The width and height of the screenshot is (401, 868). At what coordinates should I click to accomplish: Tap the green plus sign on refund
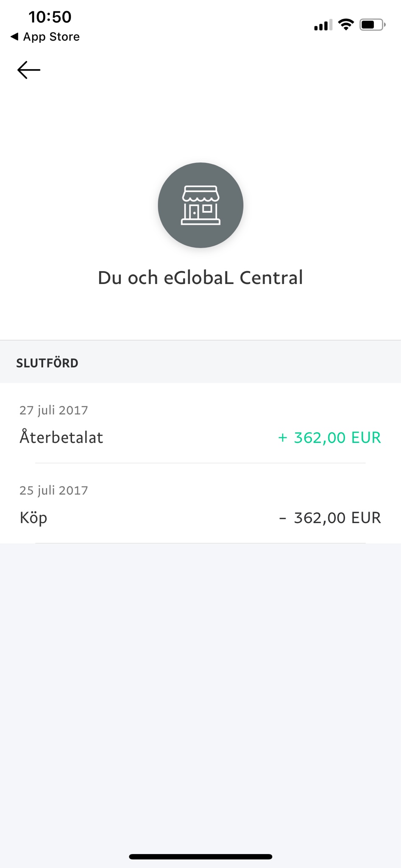click(x=283, y=438)
